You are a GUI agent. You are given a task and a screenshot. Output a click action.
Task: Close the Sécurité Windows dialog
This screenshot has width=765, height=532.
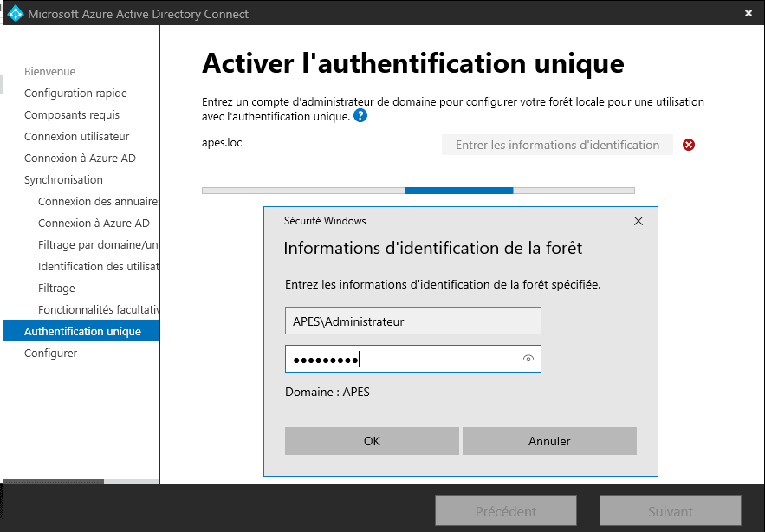(x=639, y=221)
